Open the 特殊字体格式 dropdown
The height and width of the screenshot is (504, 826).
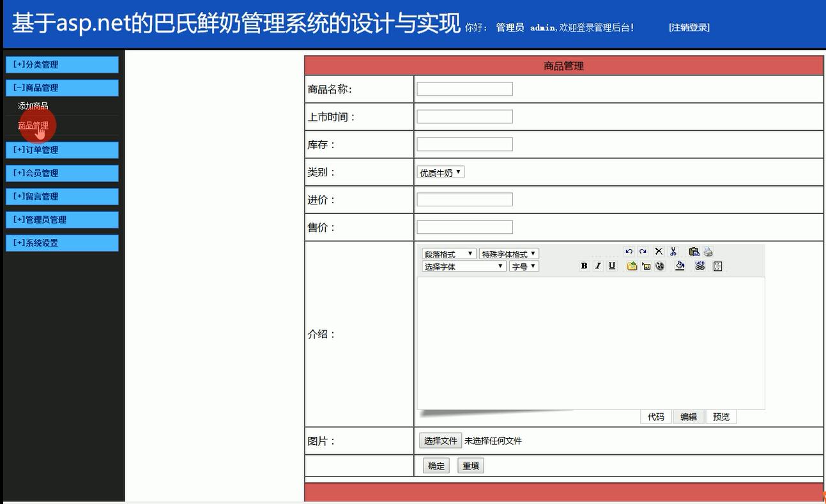tap(509, 254)
